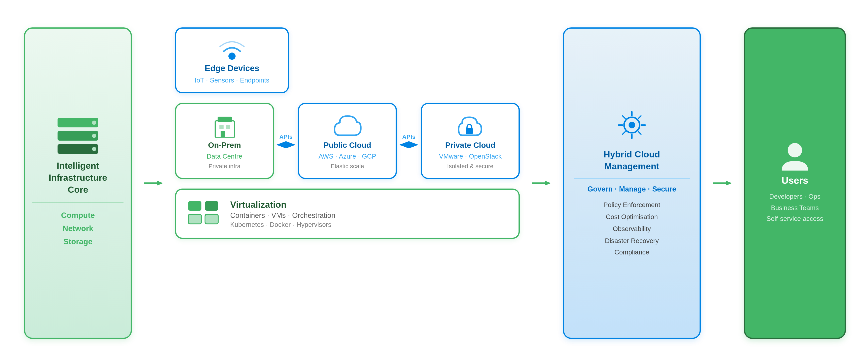Click the On-Prem heading
This screenshot has height=362, width=868.
click(x=224, y=145)
